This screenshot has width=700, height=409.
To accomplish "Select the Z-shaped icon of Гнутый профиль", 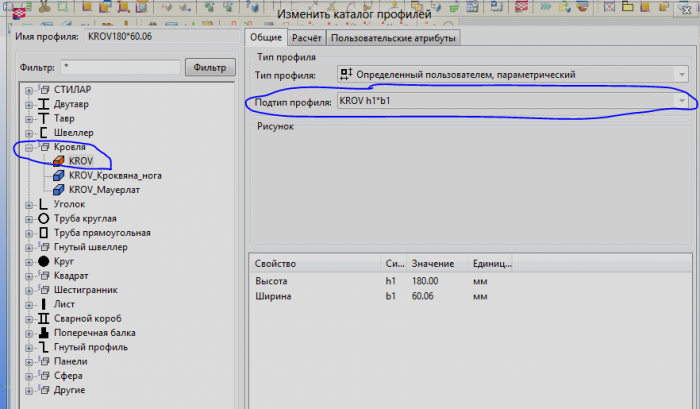I will (43, 347).
